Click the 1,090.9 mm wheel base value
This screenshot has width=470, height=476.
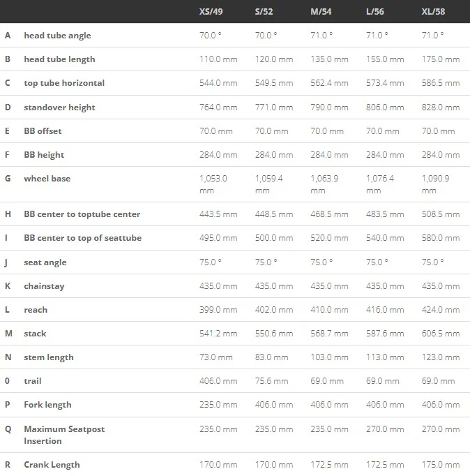435,184
